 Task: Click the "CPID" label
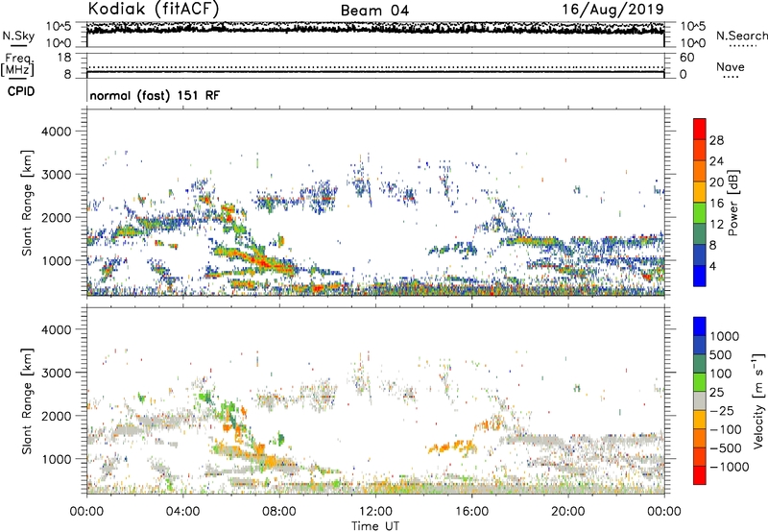click(20, 91)
